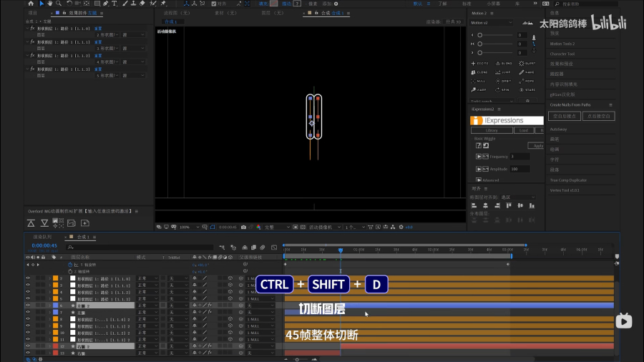Screen dimensions: 644x362
Task: Collapse first effect 路径 1 [1.1.0] in Effect Controls
Action: 28,29
